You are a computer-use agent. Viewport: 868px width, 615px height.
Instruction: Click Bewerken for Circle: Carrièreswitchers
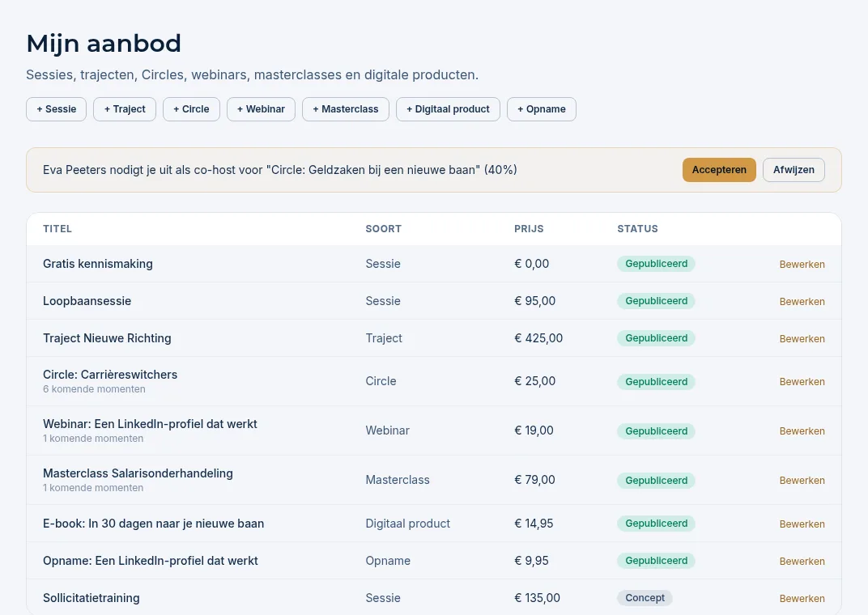(802, 382)
